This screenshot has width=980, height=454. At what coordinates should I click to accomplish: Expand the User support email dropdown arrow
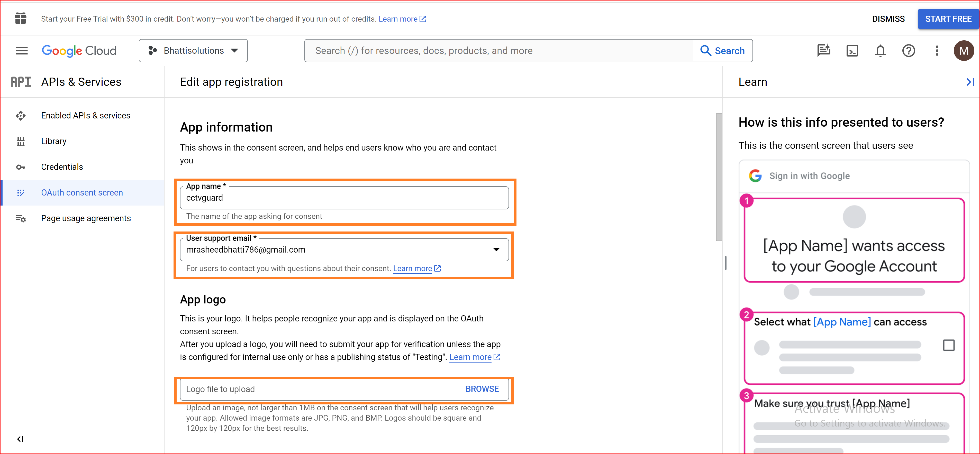(496, 249)
